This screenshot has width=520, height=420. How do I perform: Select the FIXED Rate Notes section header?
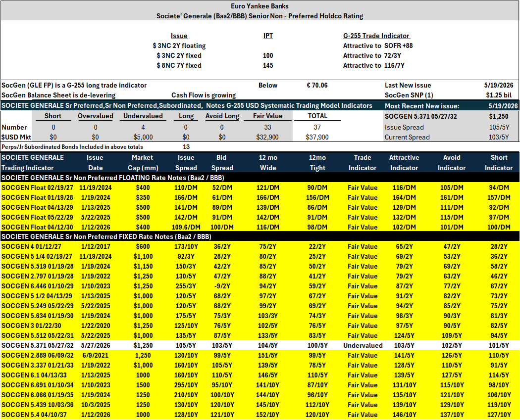(x=106, y=236)
